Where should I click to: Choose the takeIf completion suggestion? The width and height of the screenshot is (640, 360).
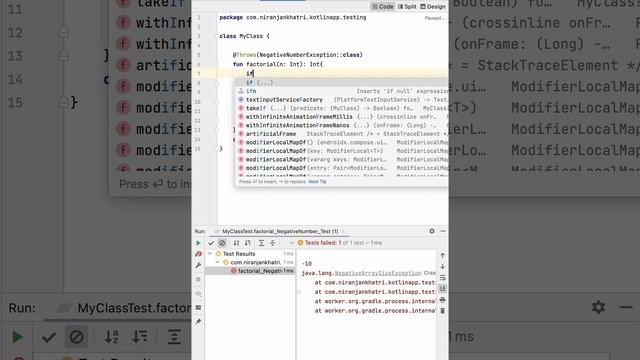(x=341, y=108)
